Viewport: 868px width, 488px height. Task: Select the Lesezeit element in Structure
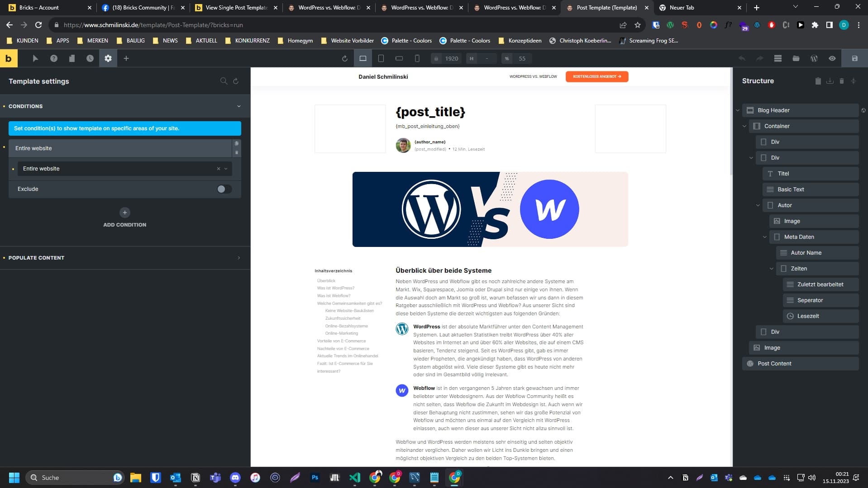(820, 316)
